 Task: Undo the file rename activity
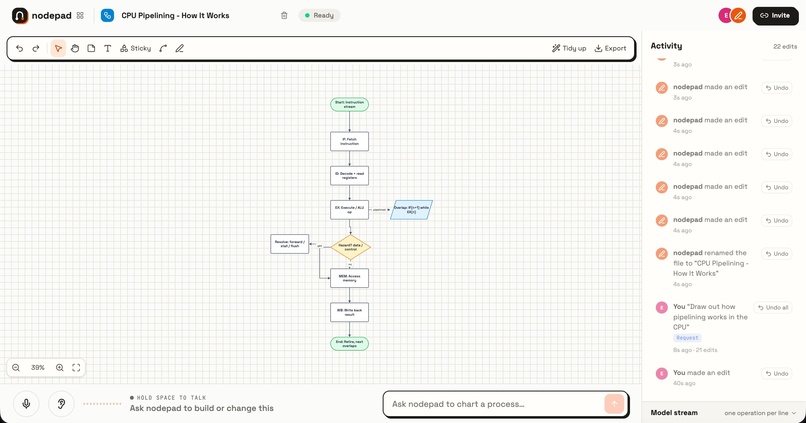776,253
